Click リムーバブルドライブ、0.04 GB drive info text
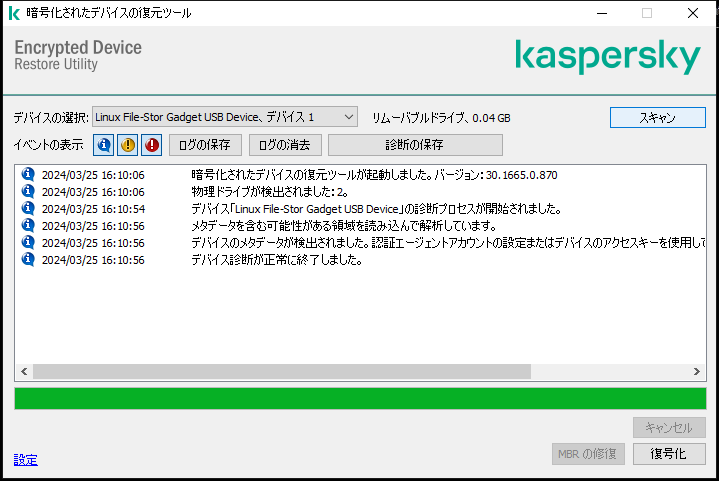The width and height of the screenshot is (719, 481). click(441, 118)
